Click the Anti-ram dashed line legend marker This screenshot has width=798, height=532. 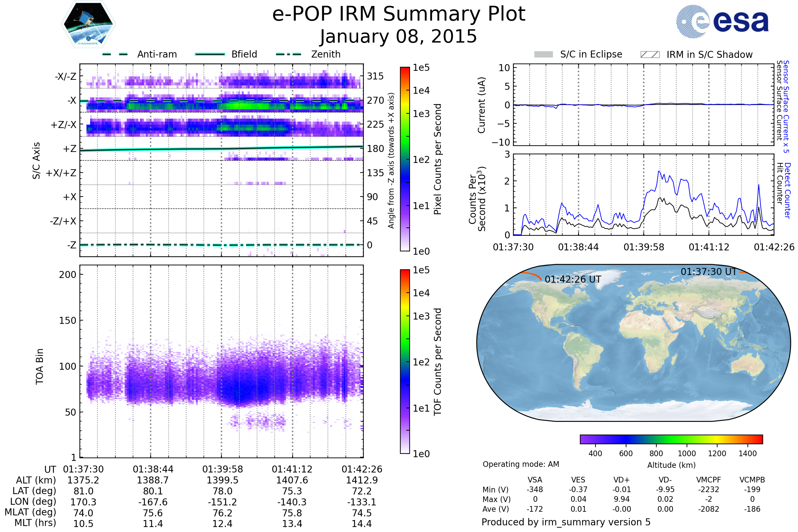click(x=115, y=54)
